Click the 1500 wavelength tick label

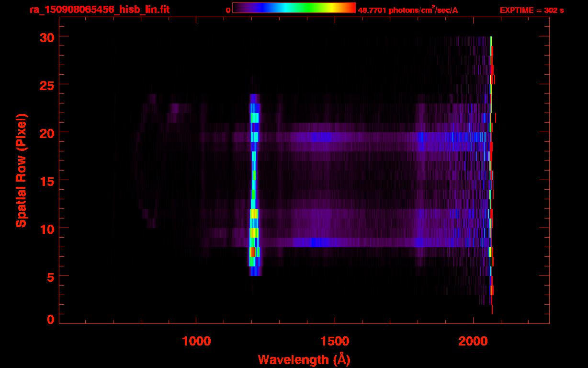point(335,341)
